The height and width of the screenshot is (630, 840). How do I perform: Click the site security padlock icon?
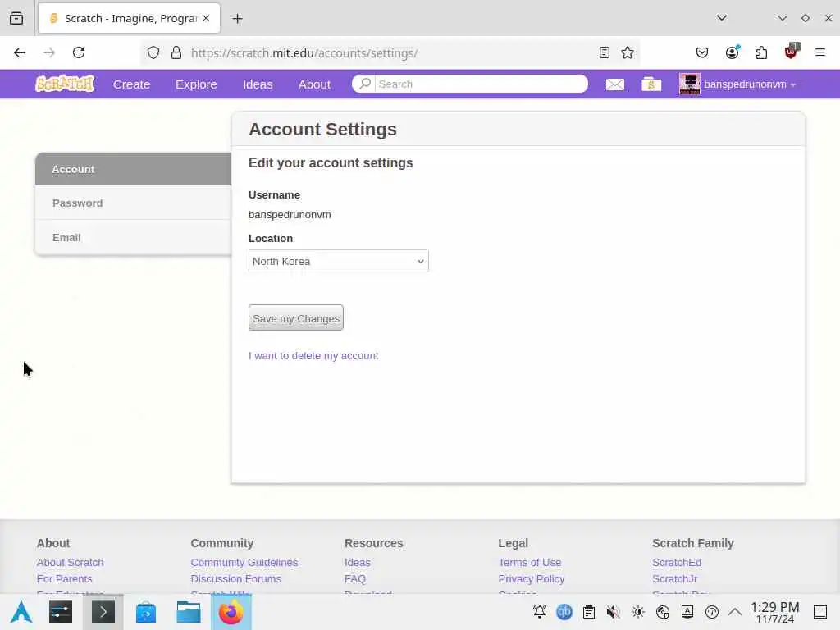(176, 52)
